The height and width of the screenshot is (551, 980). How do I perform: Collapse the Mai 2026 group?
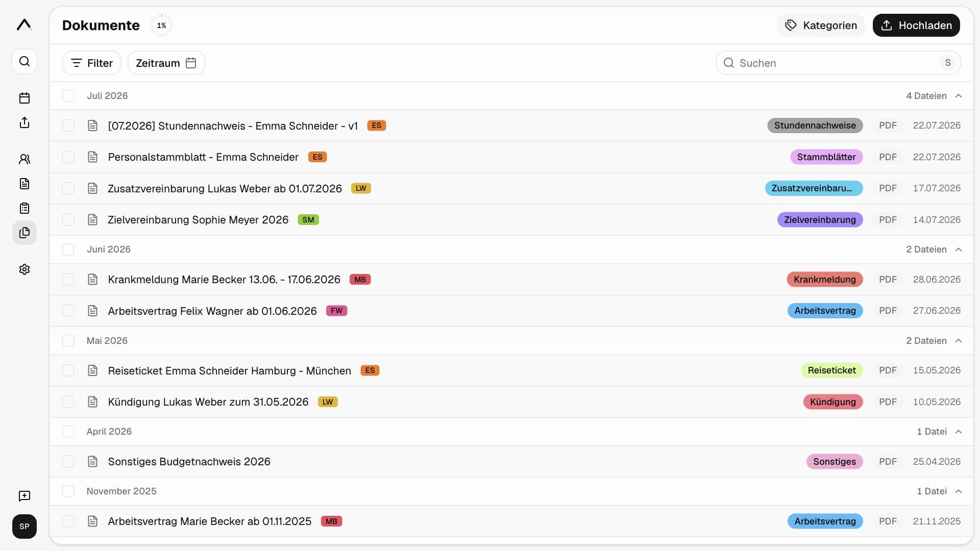click(958, 341)
